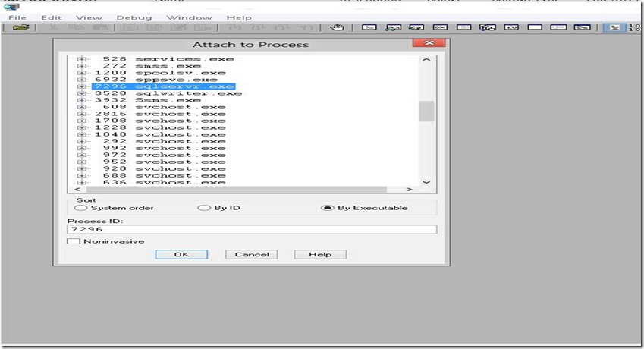
Task: Open the Call Stack window icon
Action: pos(488,28)
